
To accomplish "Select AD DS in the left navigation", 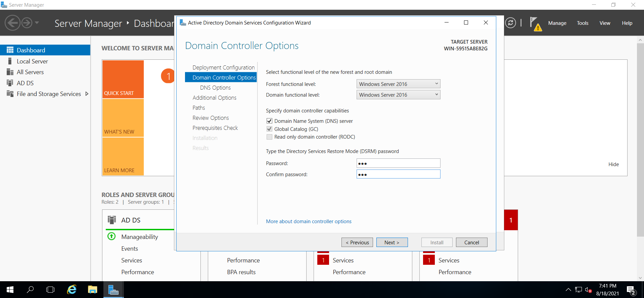I will [x=45, y=83].
